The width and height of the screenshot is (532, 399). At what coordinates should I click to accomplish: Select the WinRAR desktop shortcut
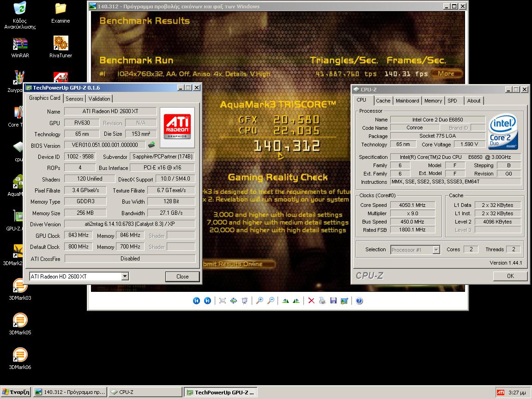click(20, 48)
